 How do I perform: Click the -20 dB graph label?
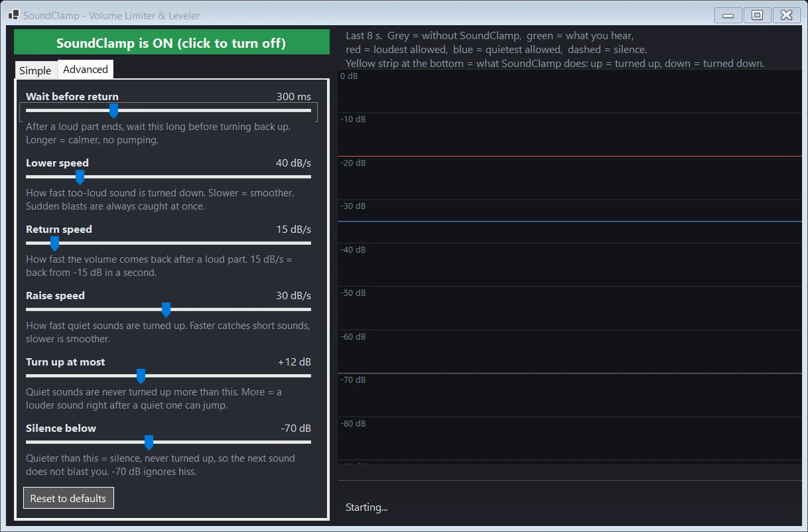pyautogui.click(x=353, y=163)
